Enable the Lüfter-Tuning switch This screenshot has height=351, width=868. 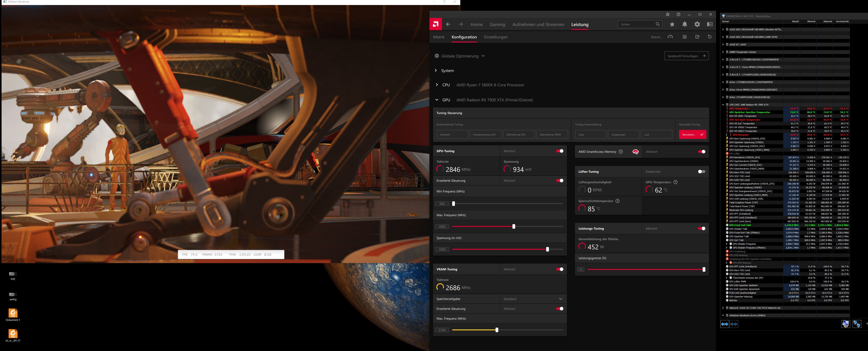[x=702, y=171]
